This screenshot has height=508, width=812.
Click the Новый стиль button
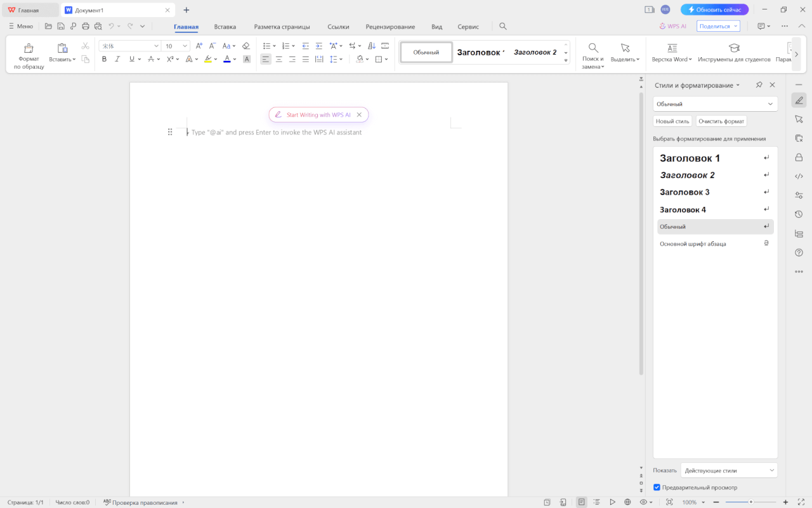672,121
